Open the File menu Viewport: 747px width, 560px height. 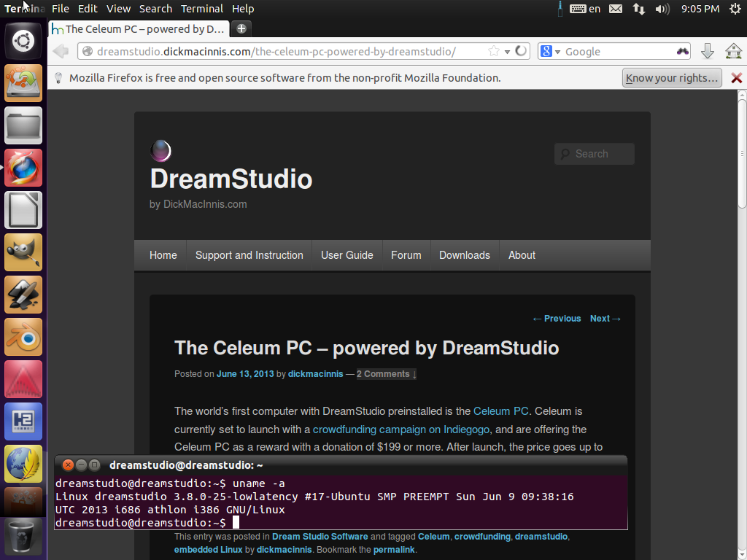coord(61,9)
